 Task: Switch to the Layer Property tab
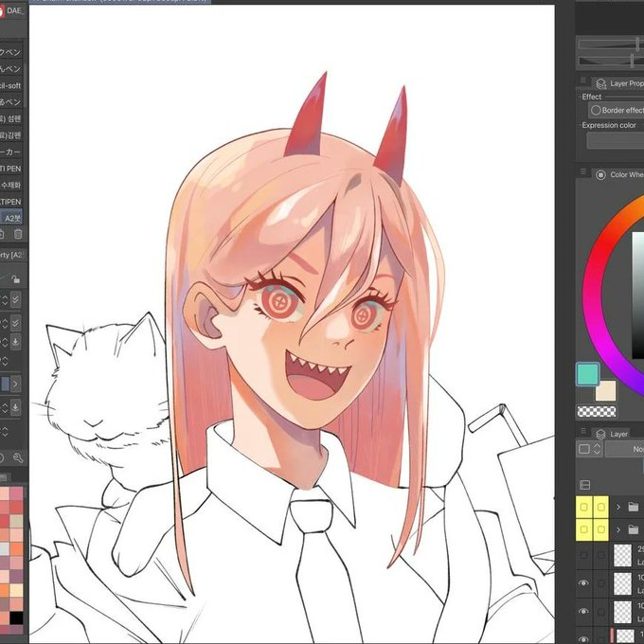click(x=619, y=83)
